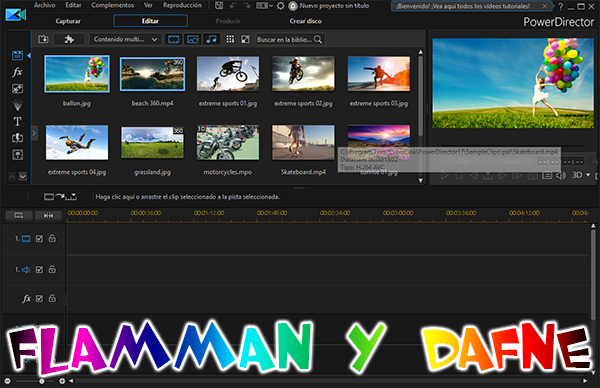
Task: Switch to the Editar mode tab
Action: 150,21
